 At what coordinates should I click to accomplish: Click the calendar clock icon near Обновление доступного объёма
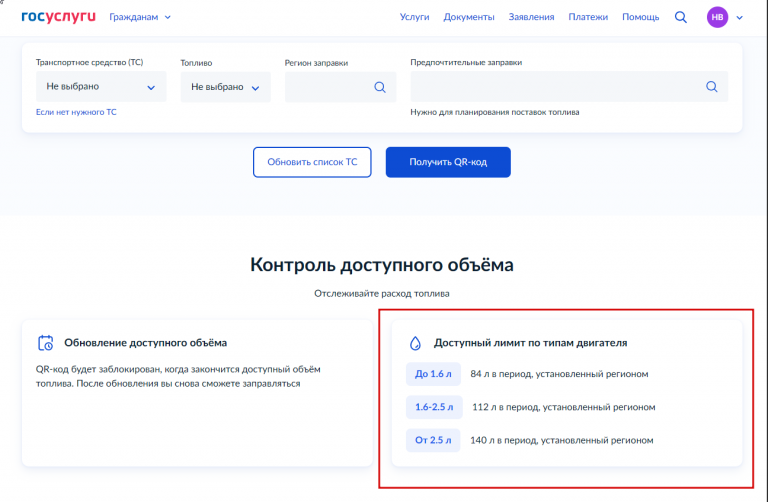(46, 343)
